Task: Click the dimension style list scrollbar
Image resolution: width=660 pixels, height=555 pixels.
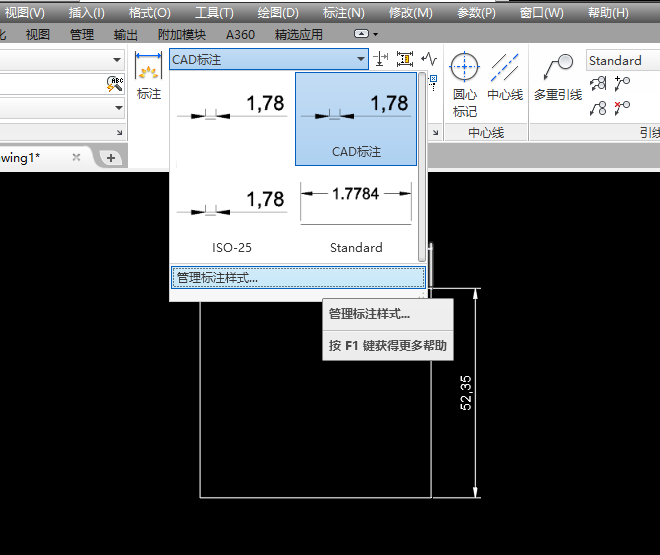Action: [x=422, y=167]
